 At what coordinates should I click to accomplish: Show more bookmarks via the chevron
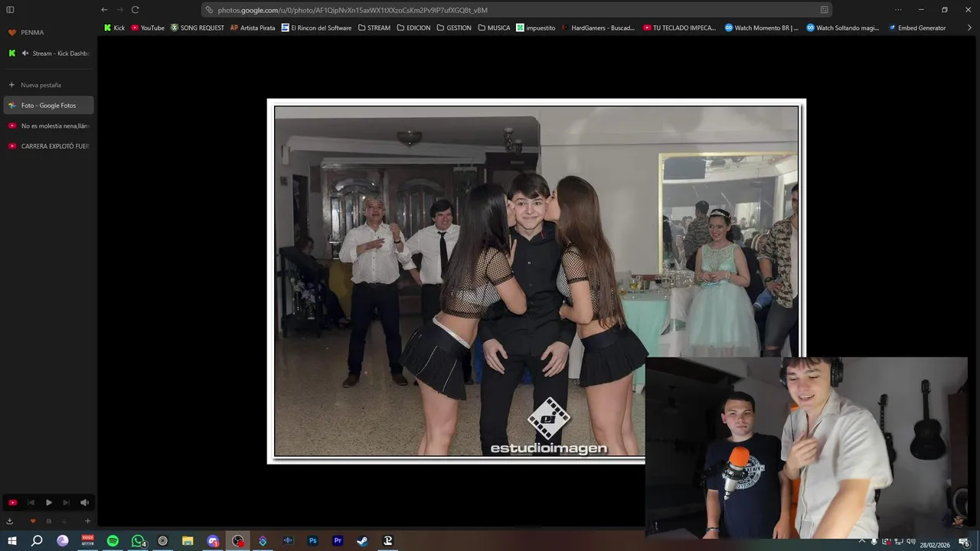tap(969, 28)
